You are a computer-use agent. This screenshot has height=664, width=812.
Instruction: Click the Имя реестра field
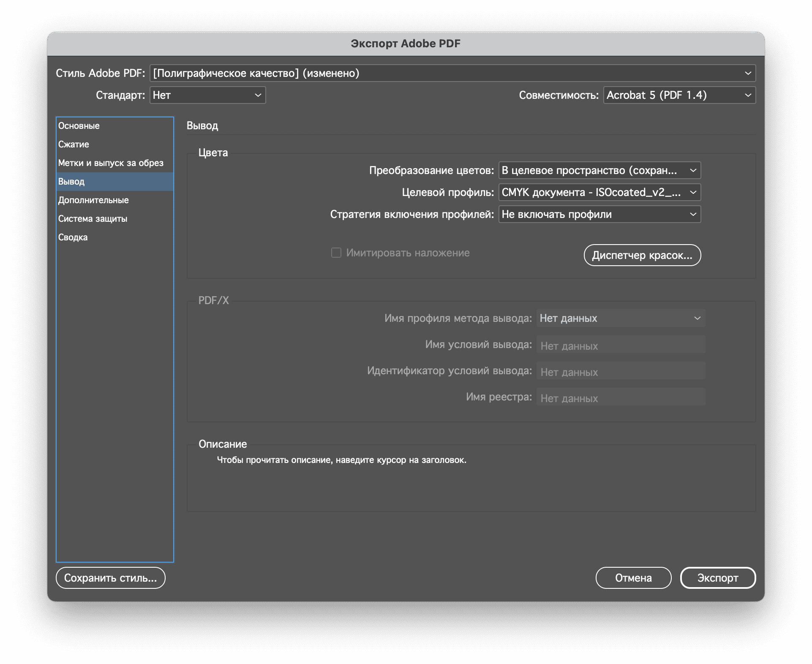[621, 397]
